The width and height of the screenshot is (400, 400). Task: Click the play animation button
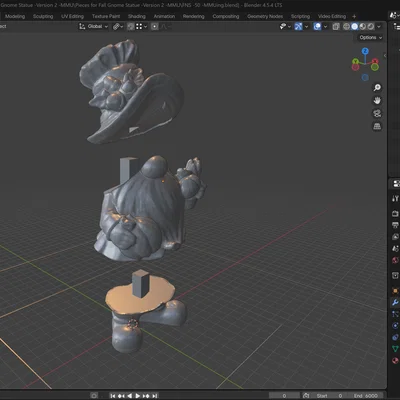tap(137, 396)
